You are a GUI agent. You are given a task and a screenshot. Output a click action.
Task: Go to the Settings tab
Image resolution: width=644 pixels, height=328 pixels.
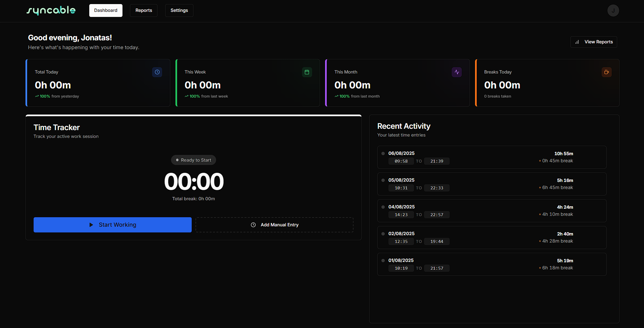click(179, 11)
